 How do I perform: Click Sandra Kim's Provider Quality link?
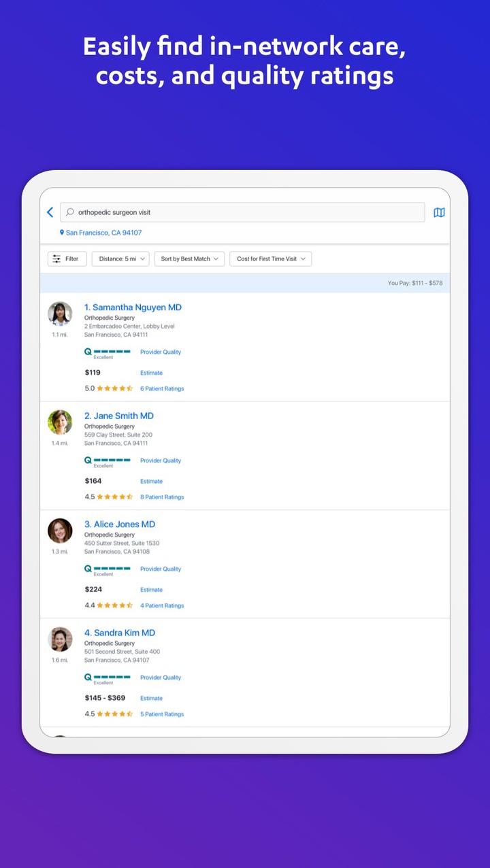pyautogui.click(x=161, y=678)
